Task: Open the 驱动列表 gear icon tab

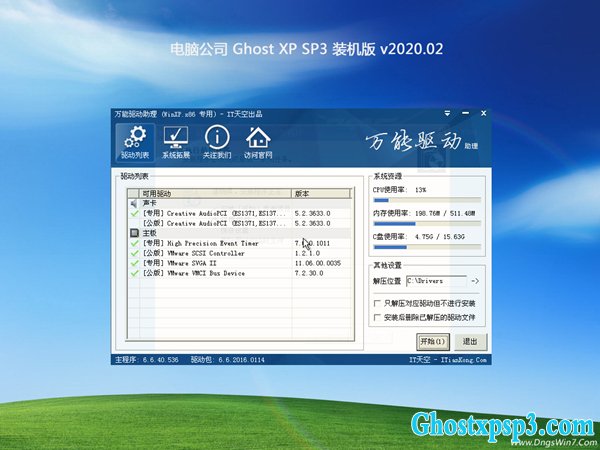Action: [135, 142]
